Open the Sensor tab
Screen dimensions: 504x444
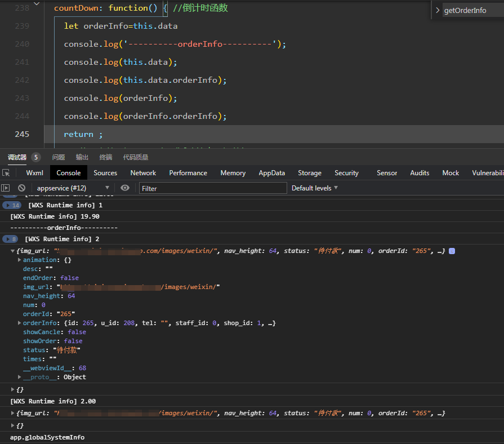click(387, 173)
